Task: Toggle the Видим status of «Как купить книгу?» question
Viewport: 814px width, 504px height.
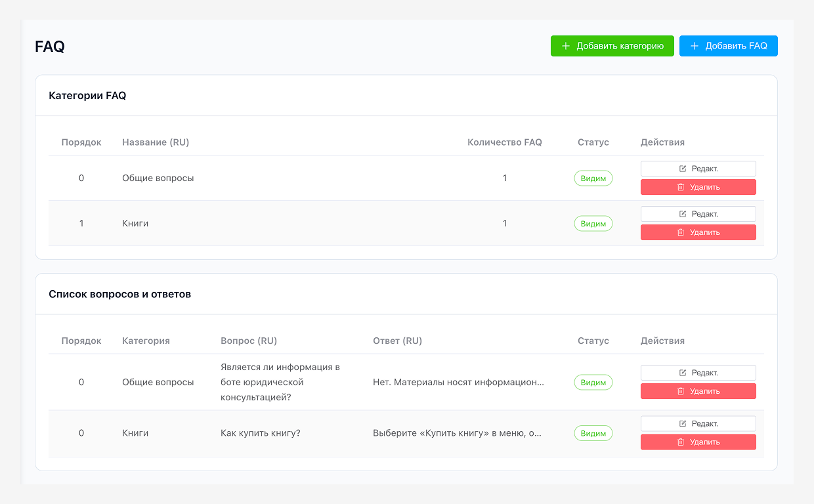Action: pos(593,433)
